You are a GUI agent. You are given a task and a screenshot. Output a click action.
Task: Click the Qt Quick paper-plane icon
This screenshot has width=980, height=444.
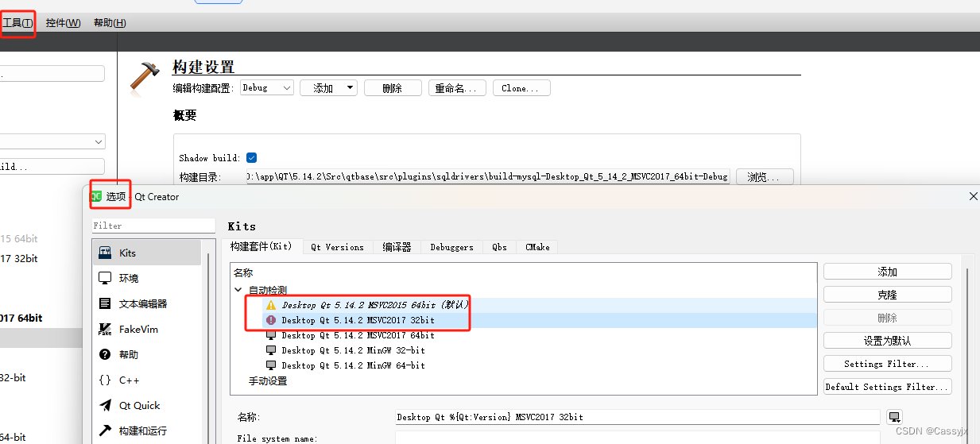coord(105,405)
